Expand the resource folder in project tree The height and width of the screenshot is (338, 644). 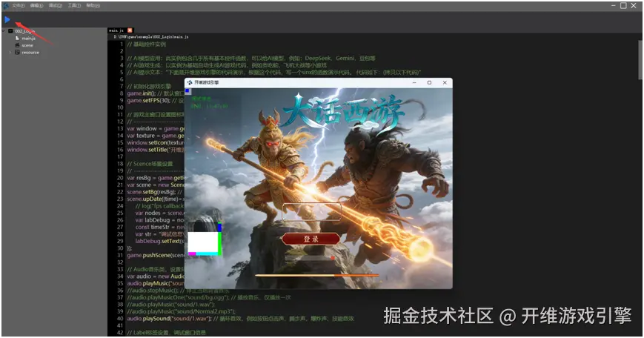(x=10, y=53)
